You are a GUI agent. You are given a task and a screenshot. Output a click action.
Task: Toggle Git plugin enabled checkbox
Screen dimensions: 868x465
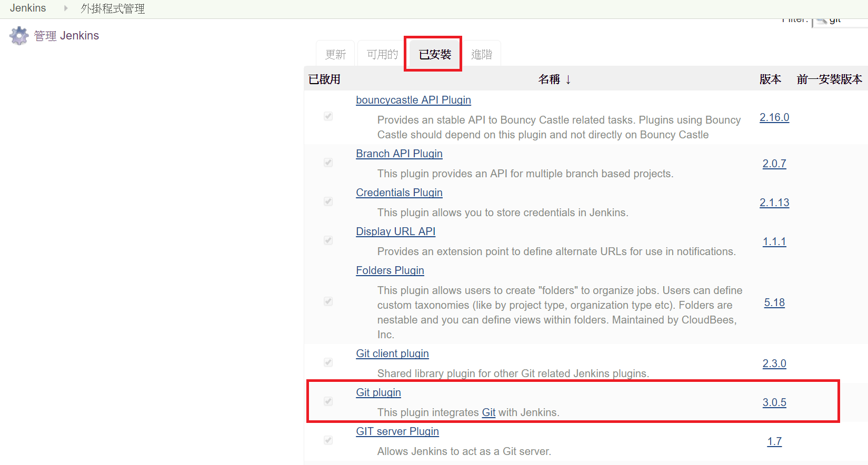(328, 401)
